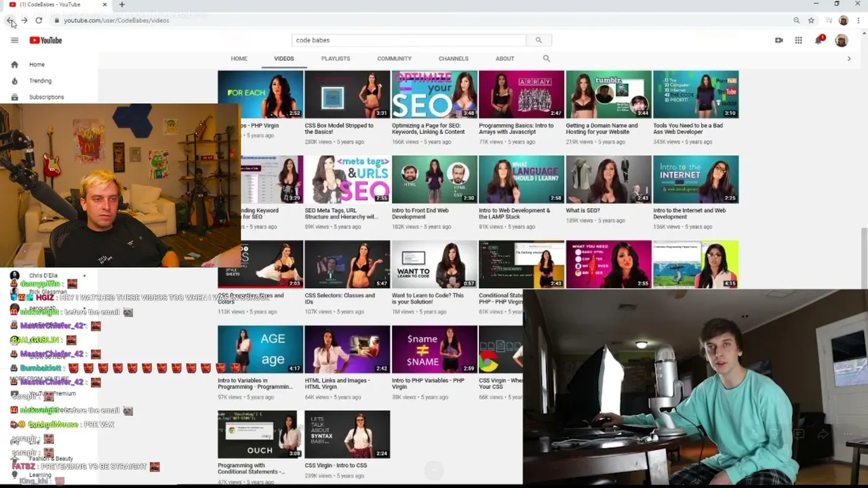Bookmark this page with the star icon

[811, 21]
